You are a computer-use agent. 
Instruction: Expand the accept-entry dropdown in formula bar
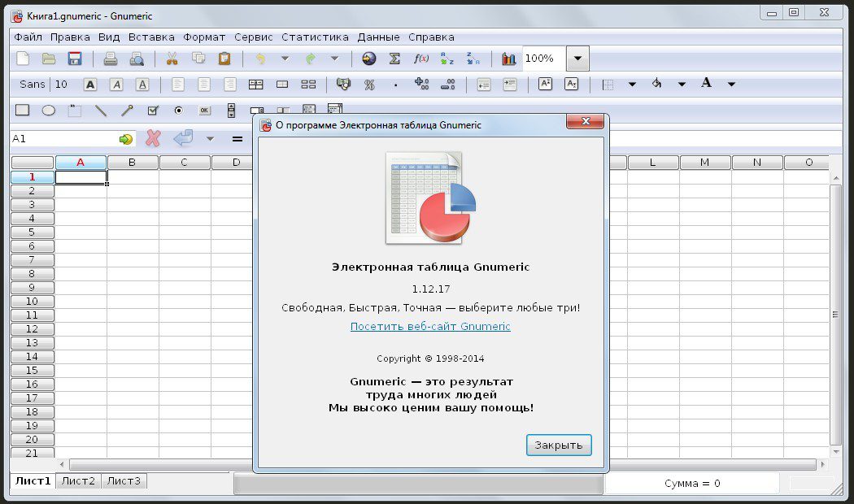(210, 139)
